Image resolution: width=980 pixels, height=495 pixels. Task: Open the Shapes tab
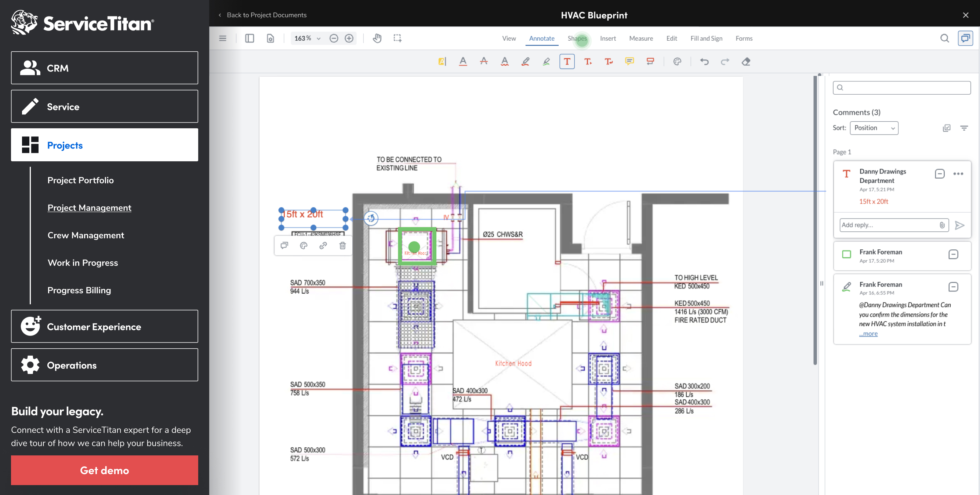tap(577, 38)
